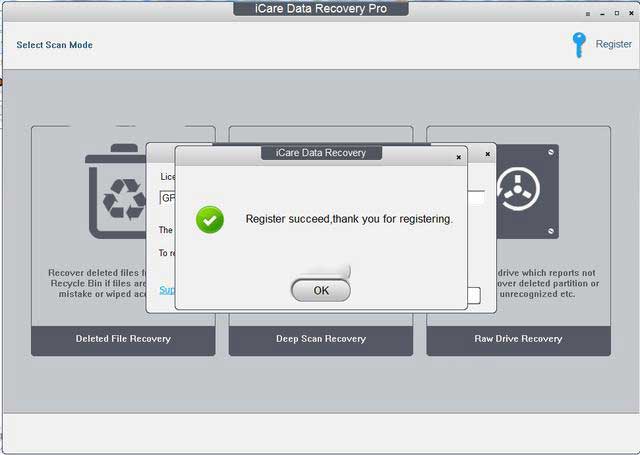
Task: Click the recycle bin Deleted File Recovery icon
Action: 117,191
